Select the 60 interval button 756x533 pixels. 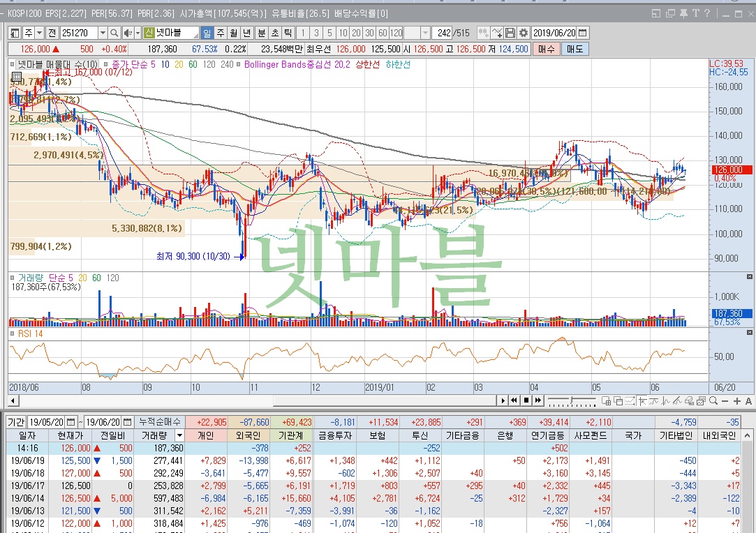pos(383,33)
